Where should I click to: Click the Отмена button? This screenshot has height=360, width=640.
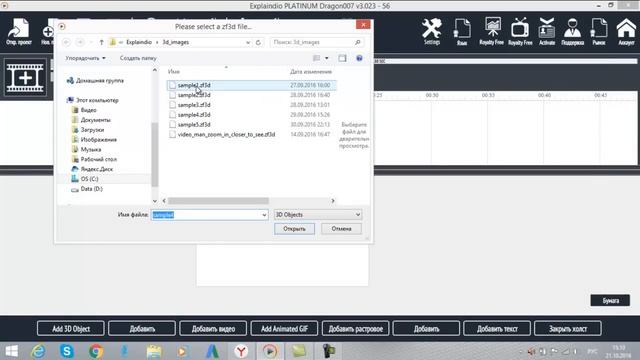(x=341, y=229)
